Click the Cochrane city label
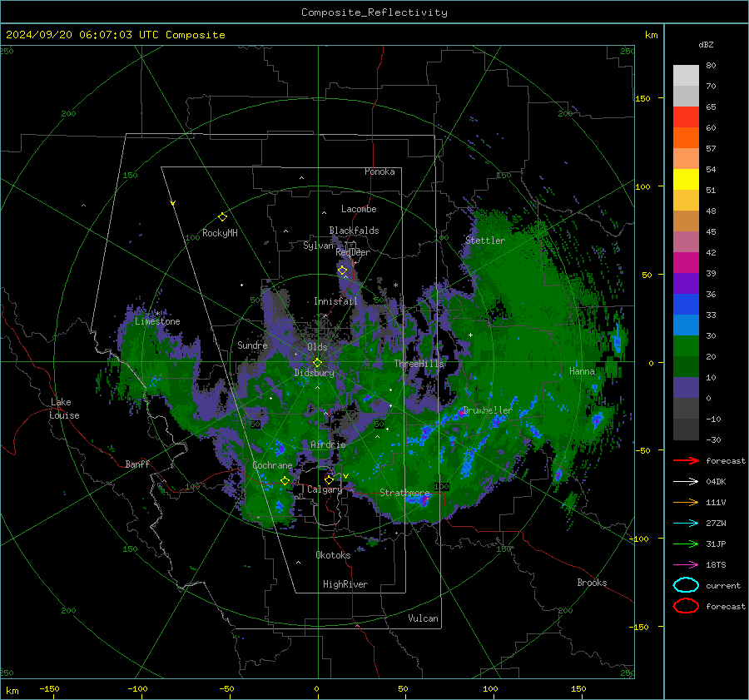749x700 pixels. click(272, 465)
